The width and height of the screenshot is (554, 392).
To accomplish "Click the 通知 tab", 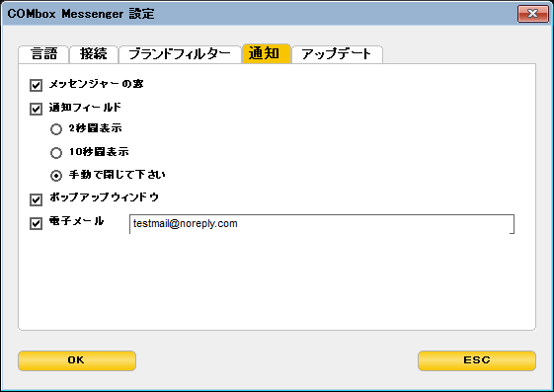I will click(x=267, y=54).
